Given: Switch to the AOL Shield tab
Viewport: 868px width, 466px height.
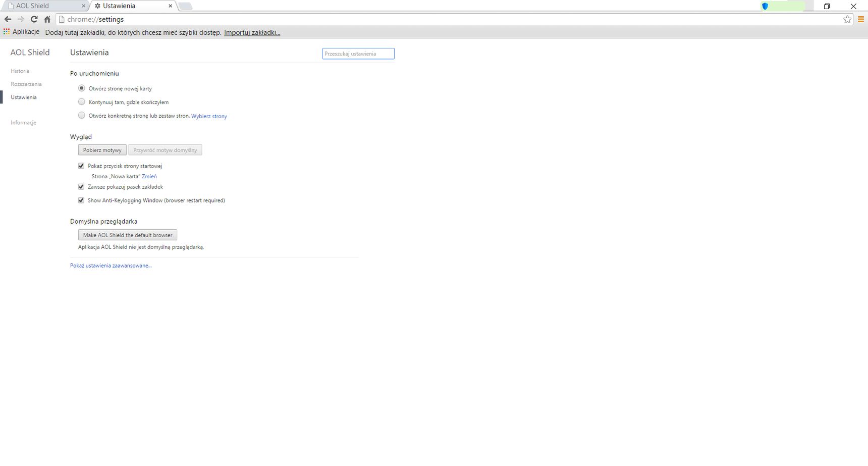Looking at the screenshot, I should pyautogui.click(x=44, y=6).
